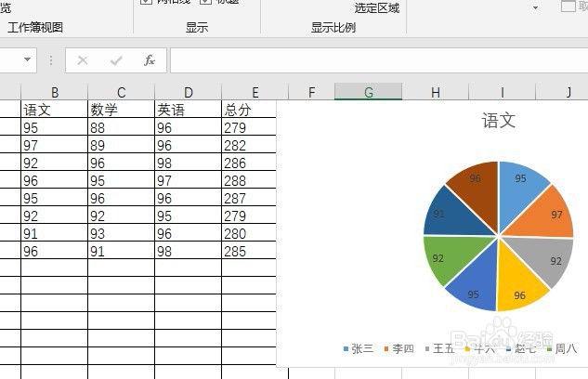
Task: Click the 语文 chart title
Action: 499,121
